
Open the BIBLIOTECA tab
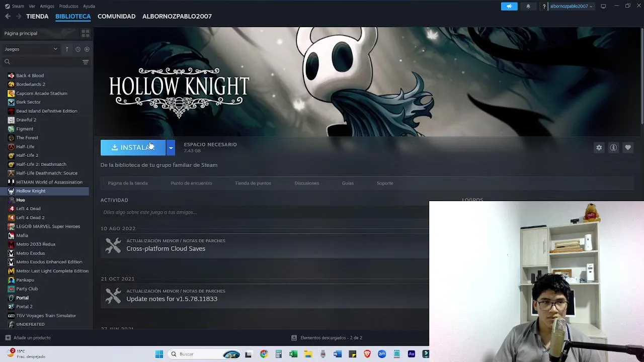[x=73, y=16]
